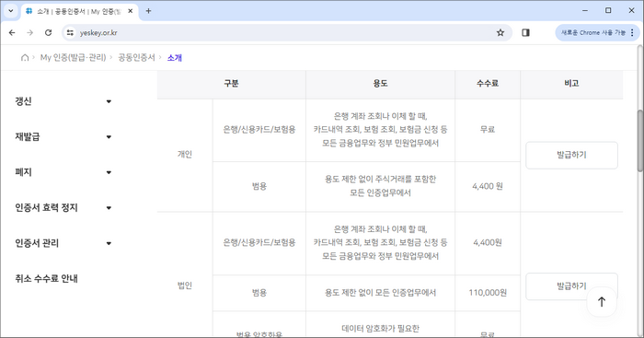
Task: Click the 구분 column header
Action: pos(231,84)
